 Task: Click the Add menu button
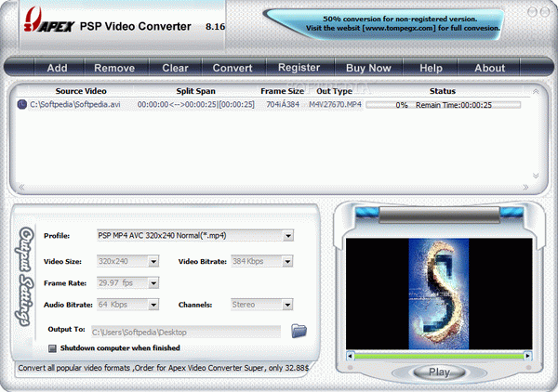[57, 68]
